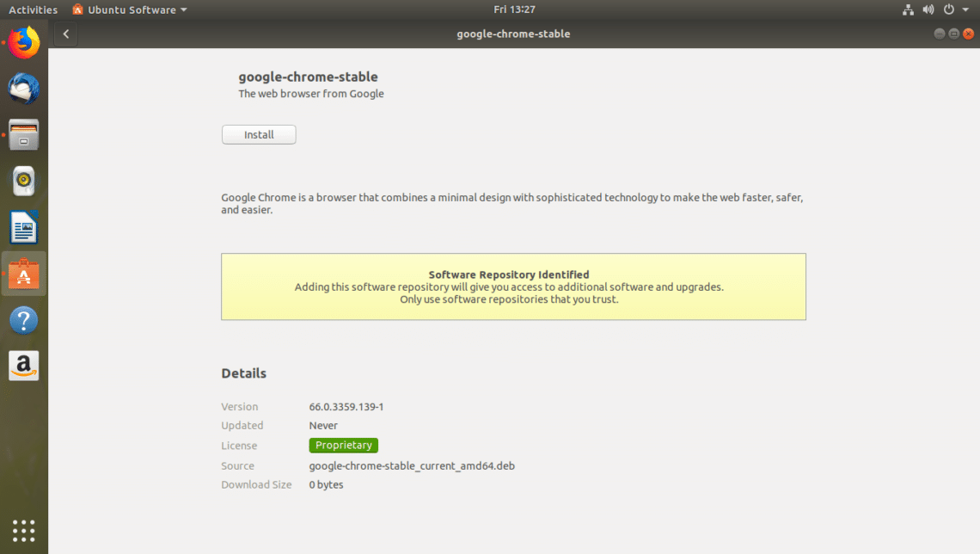Open Firefox from the dock

[24, 42]
